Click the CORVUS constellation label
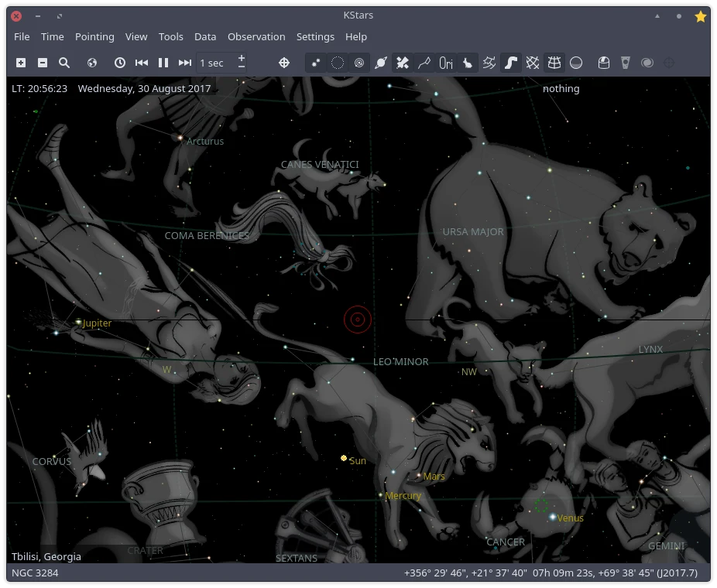This screenshot has height=588, width=717. [52, 461]
